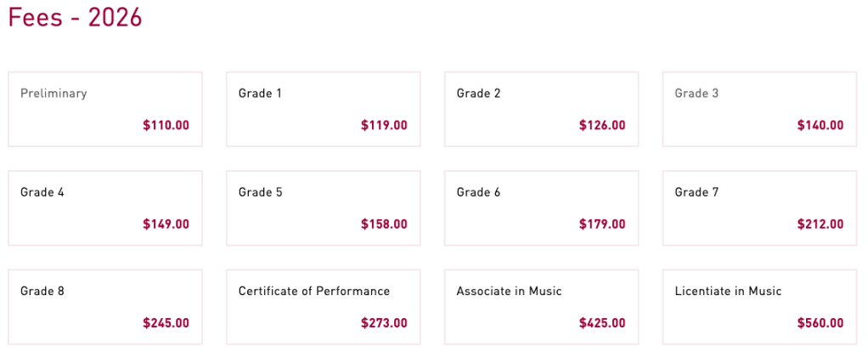Click the Fees - 2026 heading

click(75, 18)
